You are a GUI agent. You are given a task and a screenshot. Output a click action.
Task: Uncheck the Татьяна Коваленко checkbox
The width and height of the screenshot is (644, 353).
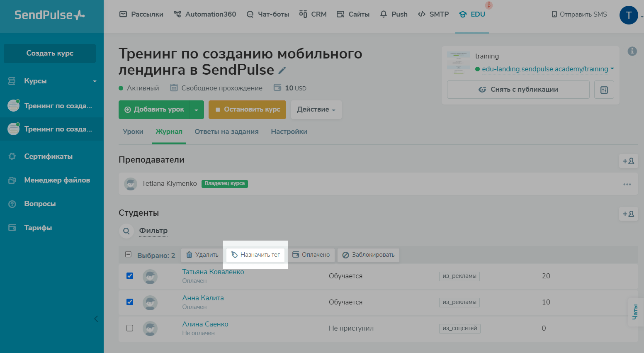click(x=130, y=276)
